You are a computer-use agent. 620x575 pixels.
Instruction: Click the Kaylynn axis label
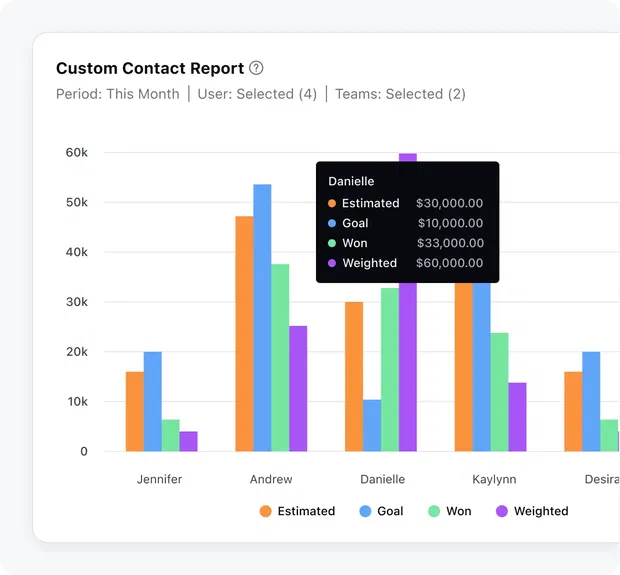click(494, 479)
